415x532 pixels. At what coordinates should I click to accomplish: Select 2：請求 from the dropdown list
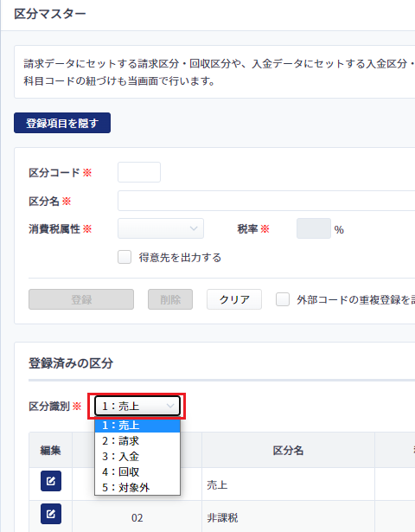(x=137, y=440)
